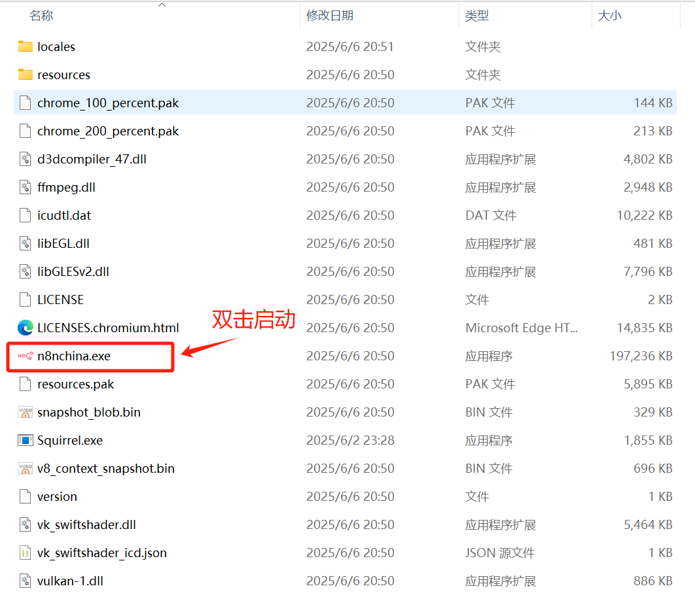Select the file name libEGL.dll
The height and width of the screenshot is (616, 695).
63,243
